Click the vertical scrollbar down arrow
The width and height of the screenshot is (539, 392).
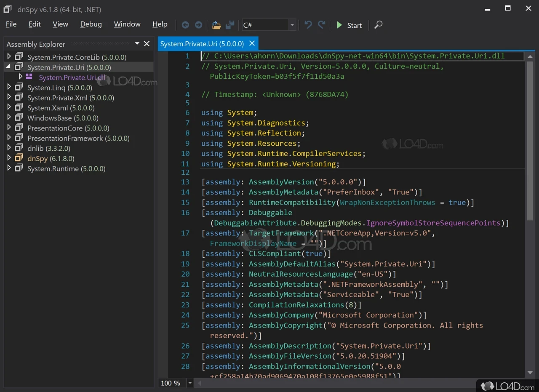coord(530,373)
